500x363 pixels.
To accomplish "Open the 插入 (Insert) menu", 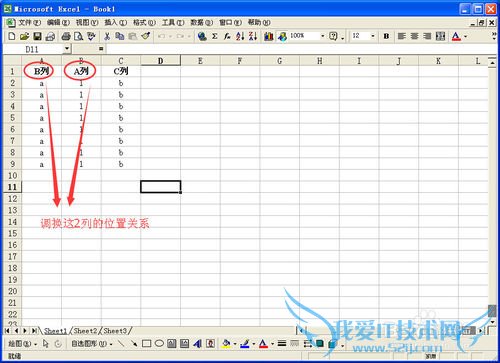I will (116, 23).
